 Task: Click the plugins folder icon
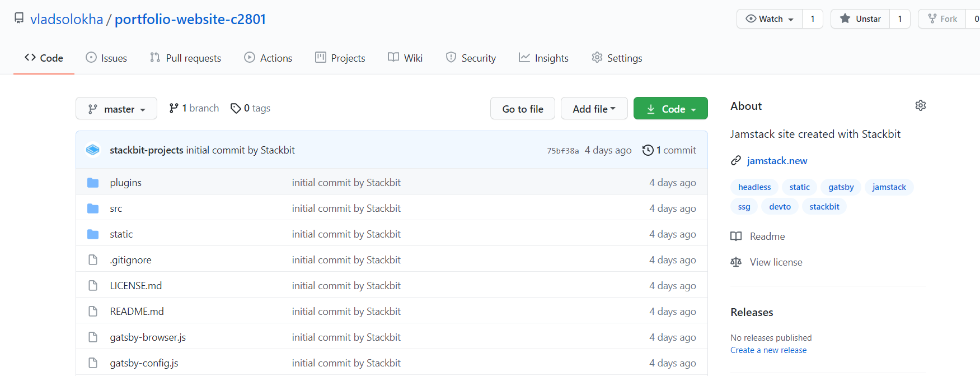click(x=93, y=183)
